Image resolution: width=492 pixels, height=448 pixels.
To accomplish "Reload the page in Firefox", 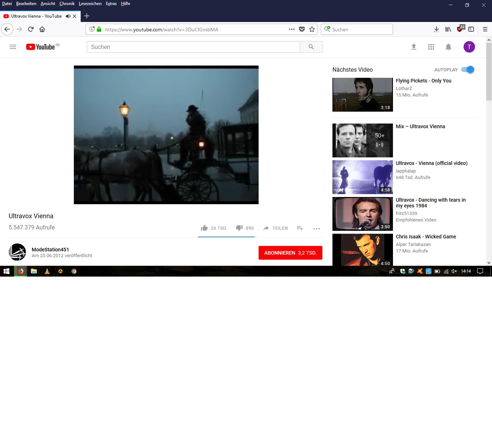I will click(x=31, y=29).
